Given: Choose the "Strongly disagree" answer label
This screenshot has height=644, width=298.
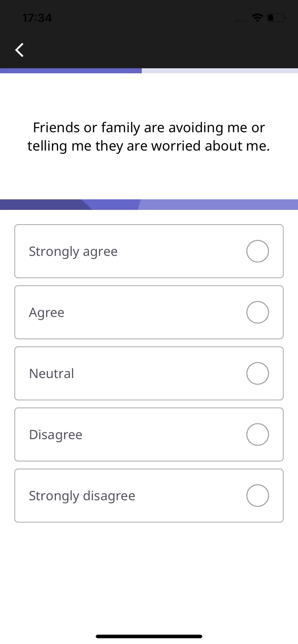Looking at the screenshot, I should coord(82,496).
